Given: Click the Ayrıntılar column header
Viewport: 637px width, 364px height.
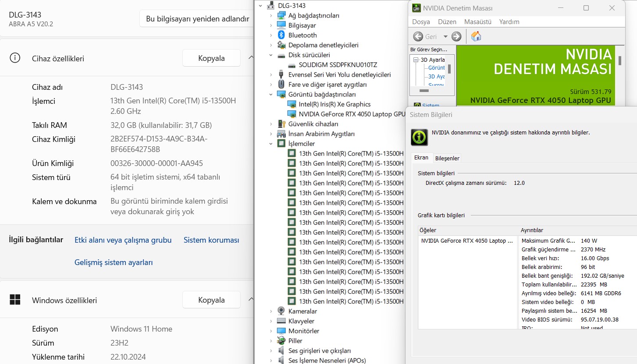Looking at the screenshot, I should coord(577,230).
